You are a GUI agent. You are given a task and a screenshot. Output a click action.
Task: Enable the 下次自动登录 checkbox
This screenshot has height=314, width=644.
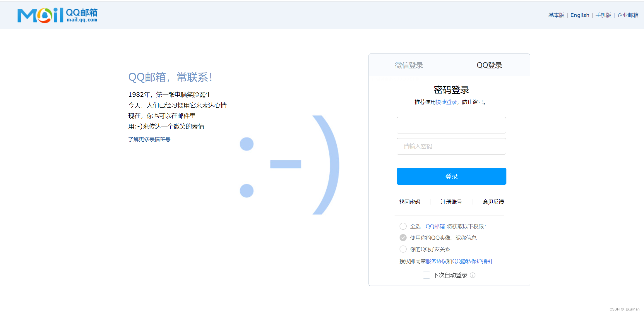(427, 275)
